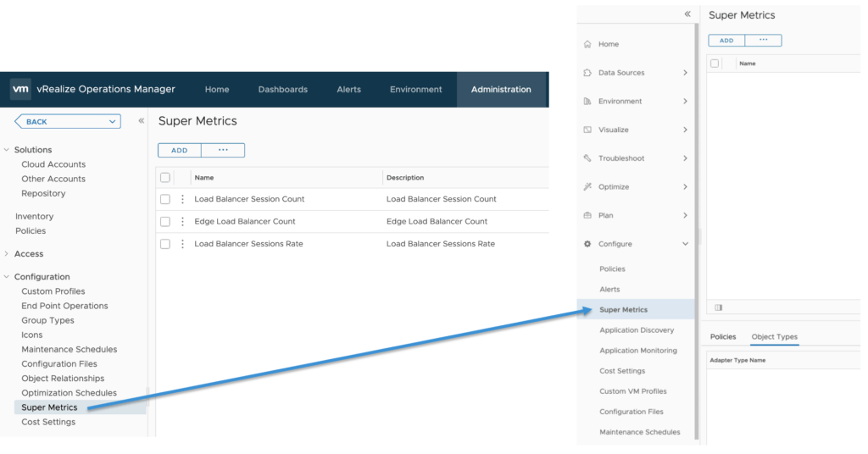This screenshot has width=868, height=454.
Task: Expand the Access tree section
Action: coord(8,254)
